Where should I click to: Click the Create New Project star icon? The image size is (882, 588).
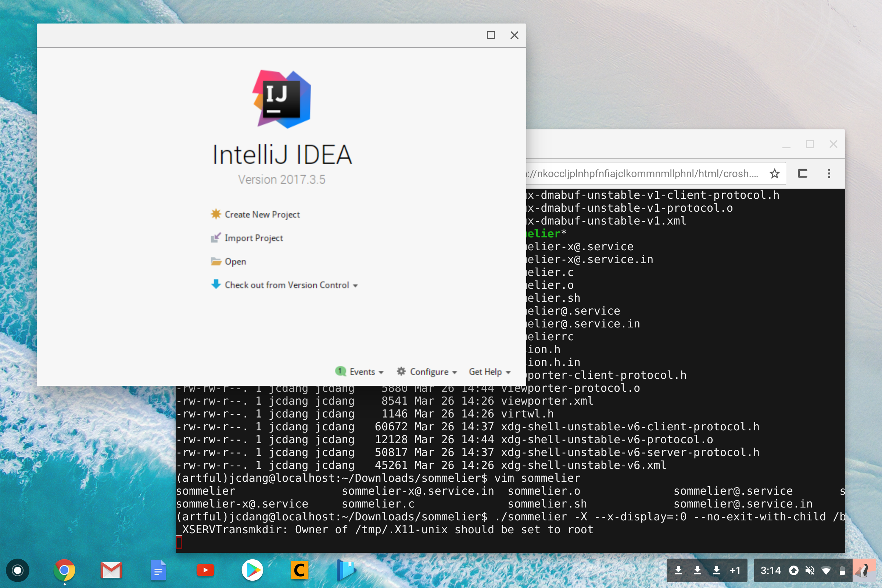click(x=216, y=214)
